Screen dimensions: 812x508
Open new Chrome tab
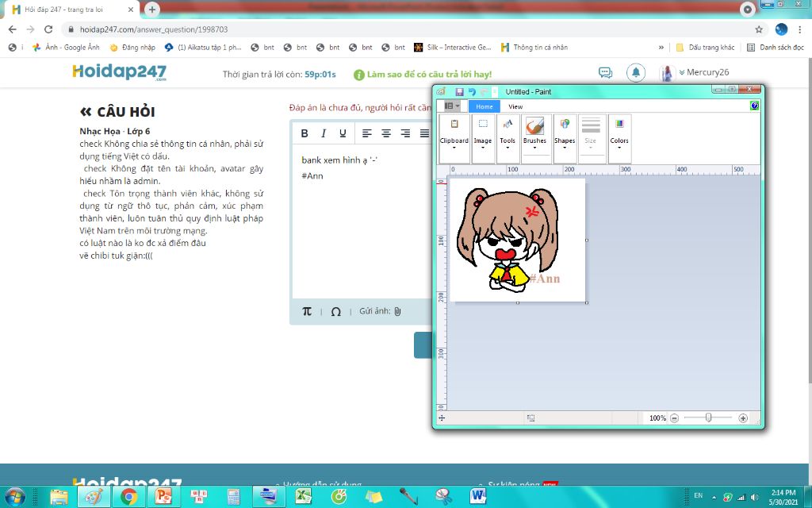tap(151, 10)
